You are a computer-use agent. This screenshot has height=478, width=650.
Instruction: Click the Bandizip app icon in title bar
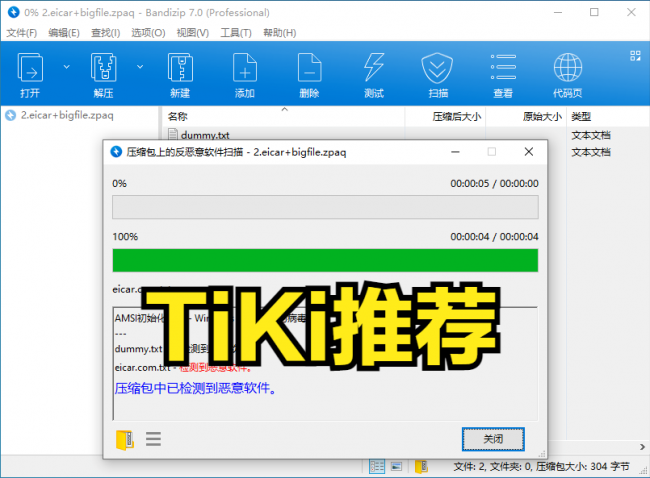13,12
